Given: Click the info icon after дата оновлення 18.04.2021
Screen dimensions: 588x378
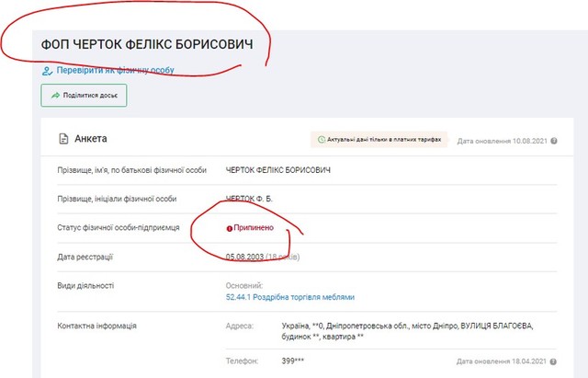Looking at the screenshot, I should click(x=552, y=360).
